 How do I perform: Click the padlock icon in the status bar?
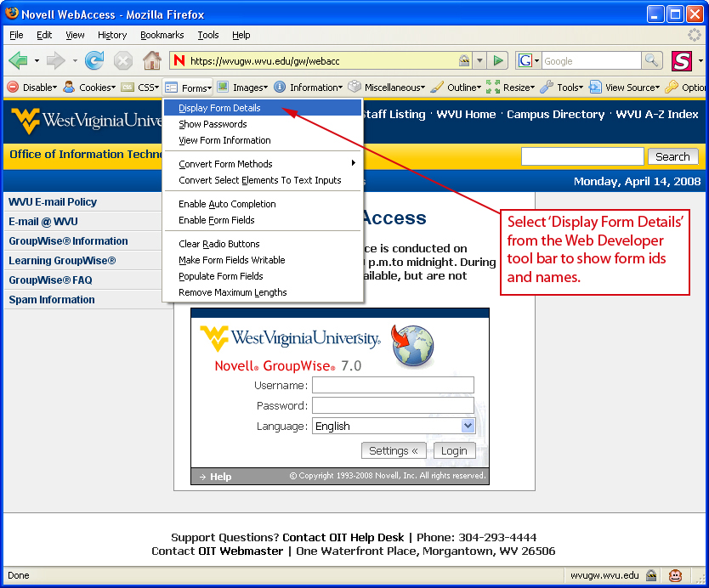point(649,575)
